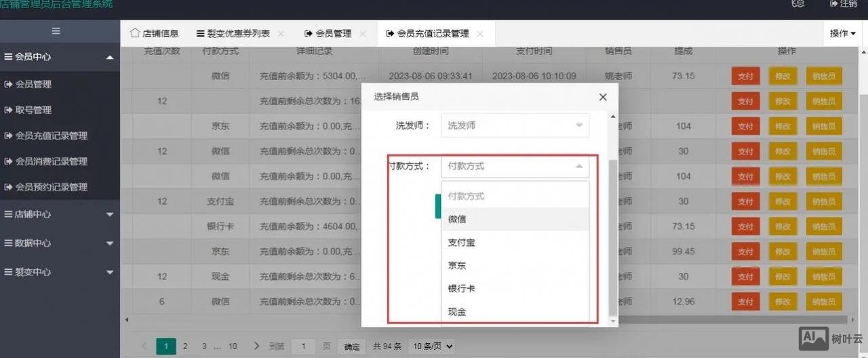Close the 会员充值记录管理 tab via its x
This screenshot has height=358, width=868.
point(480,33)
